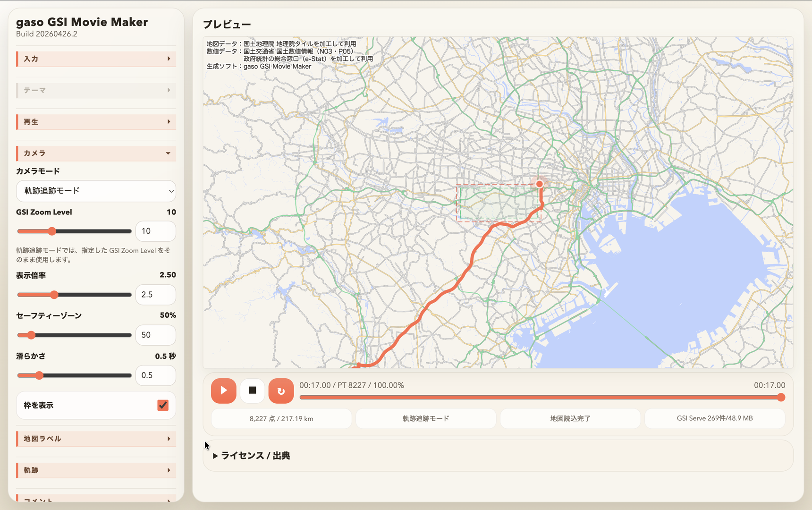Adjust the 滑らかさ slider
The width and height of the screenshot is (812, 510).
pos(74,375)
